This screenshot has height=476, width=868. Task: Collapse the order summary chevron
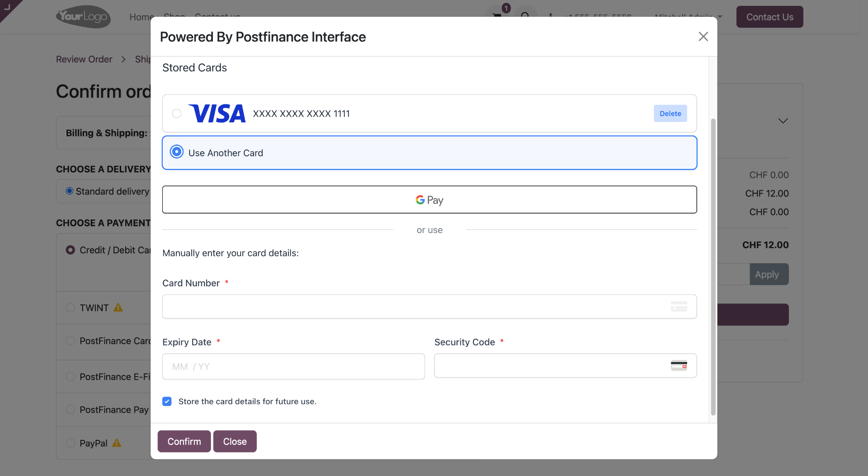pos(783,121)
